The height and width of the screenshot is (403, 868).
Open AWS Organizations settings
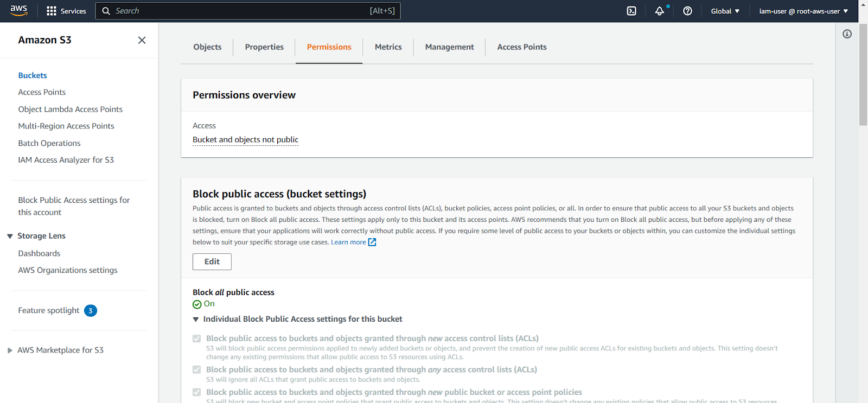(x=68, y=270)
